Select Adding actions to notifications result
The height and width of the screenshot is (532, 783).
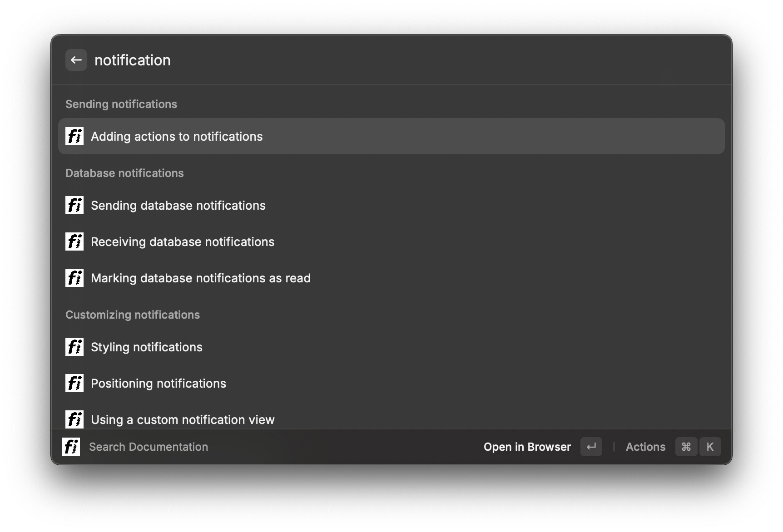click(391, 136)
